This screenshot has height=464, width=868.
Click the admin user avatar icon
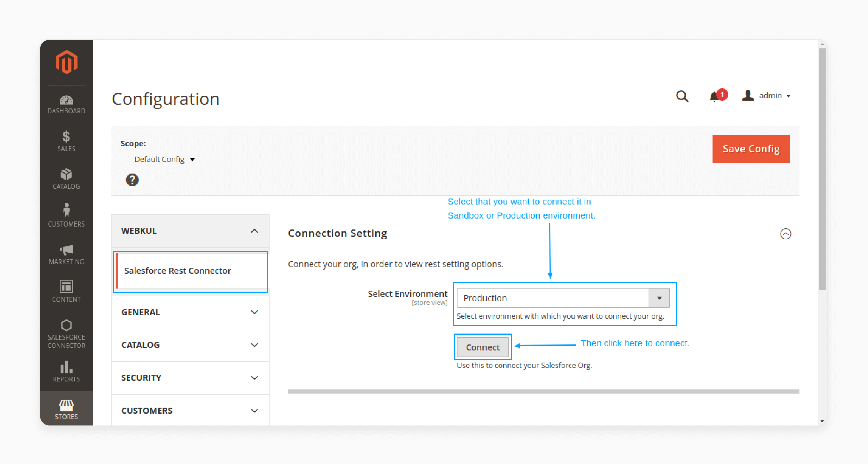click(x=748, y=96)
